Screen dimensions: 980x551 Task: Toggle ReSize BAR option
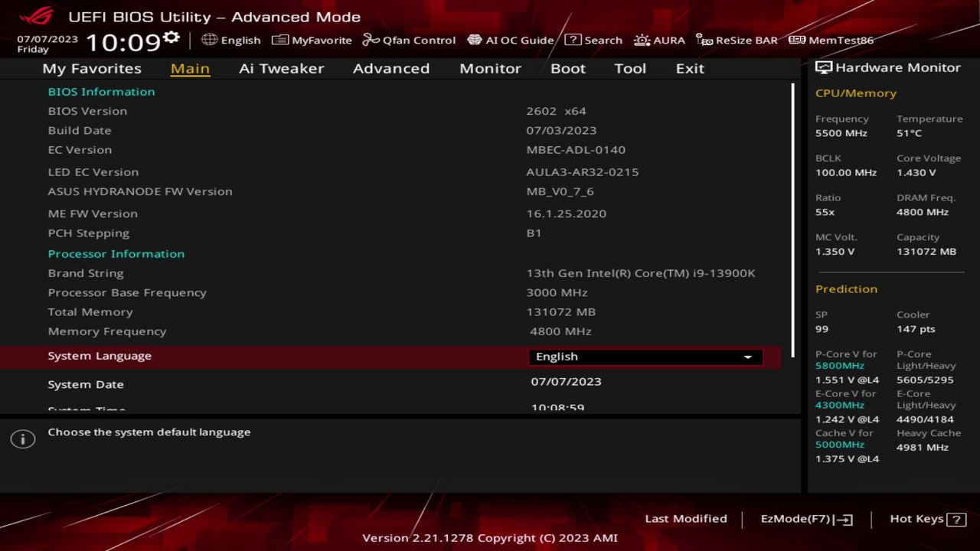(737, 40)
